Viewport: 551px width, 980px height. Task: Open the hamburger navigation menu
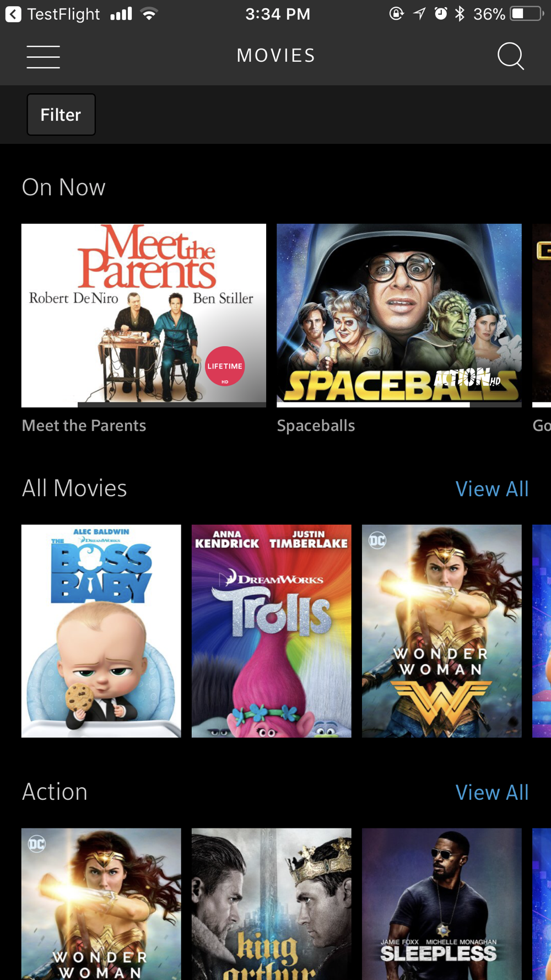coord(43,57)
